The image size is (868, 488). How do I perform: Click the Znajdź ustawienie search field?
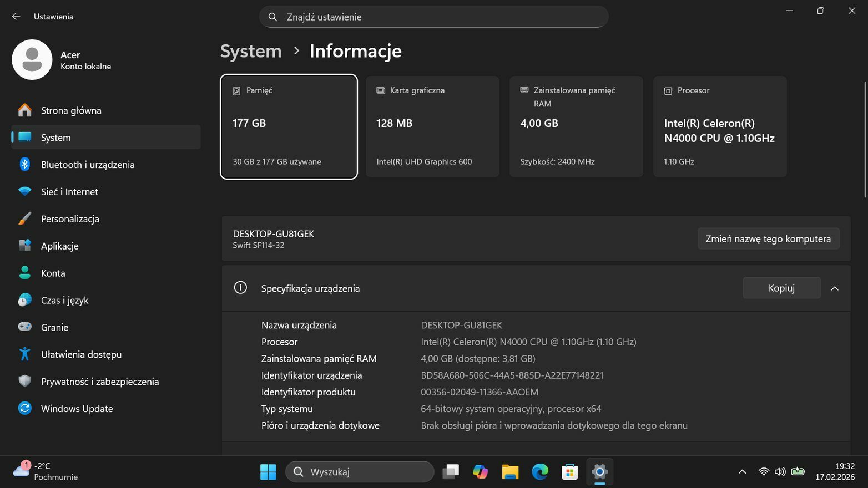pyautogui.click(x=433, y=17)
